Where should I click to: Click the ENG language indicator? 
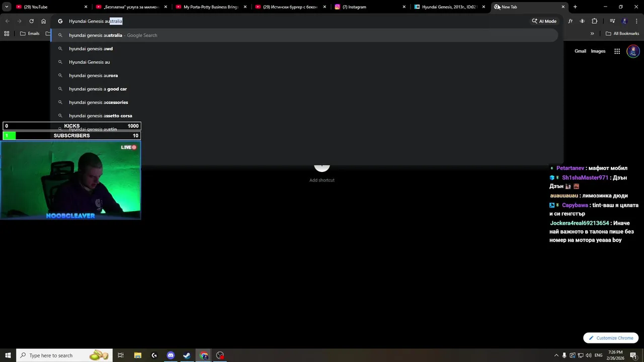[x=598, y=355]
